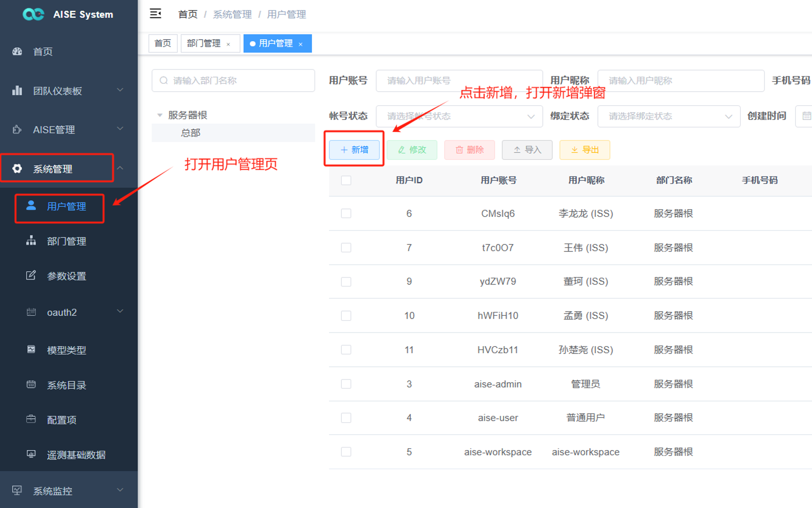This screenshot has width=812, height=508.
Task: Click the monitor icon of 遥测基础数据
Action: tap(31, 454)
